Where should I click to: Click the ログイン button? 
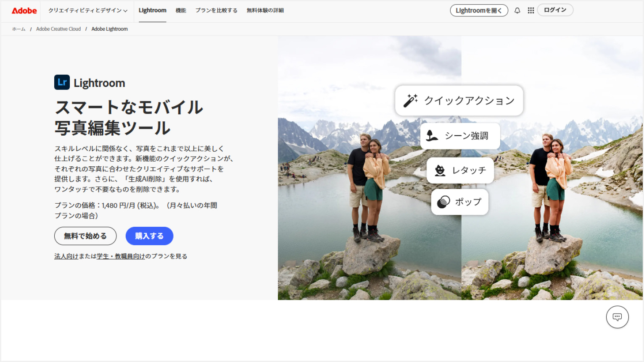[555, 10]
